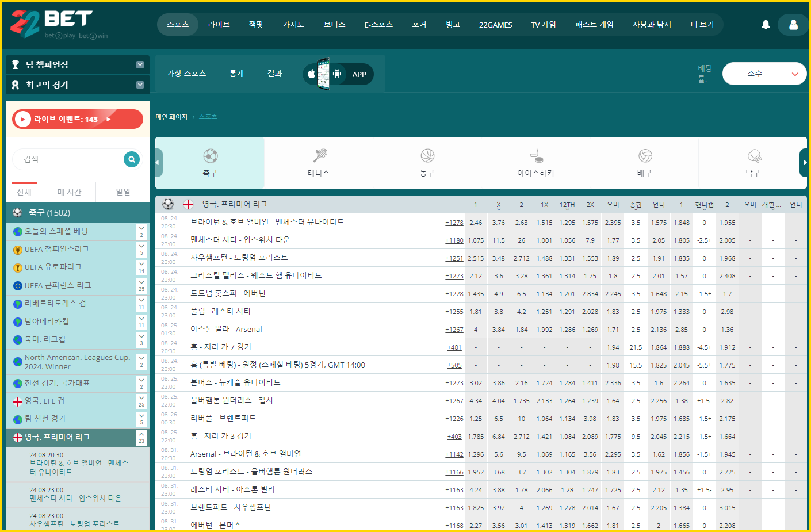Open the 결과 link
This screenshot has width=811, height=532.
275,74
